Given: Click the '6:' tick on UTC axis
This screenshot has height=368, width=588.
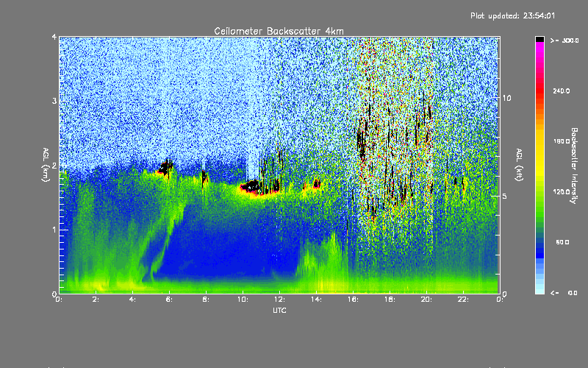Looking at the screenshot, I should [x=169, y=300].
